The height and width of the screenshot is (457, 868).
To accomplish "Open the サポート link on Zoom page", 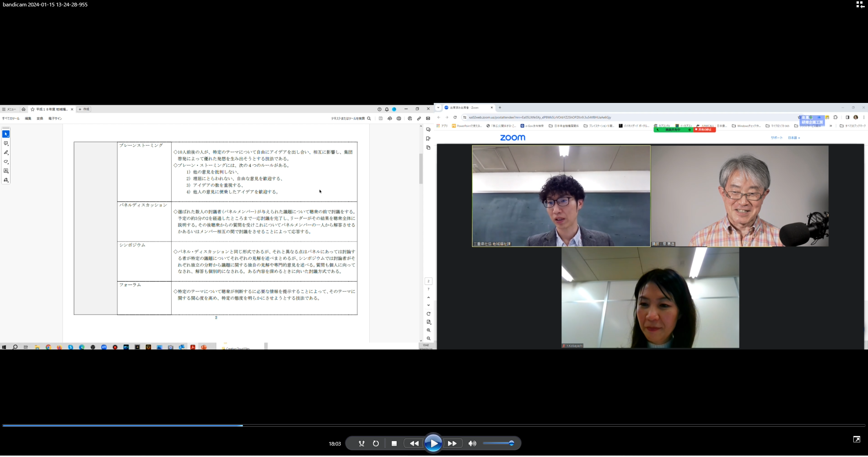I will click(x=776, y=138).
